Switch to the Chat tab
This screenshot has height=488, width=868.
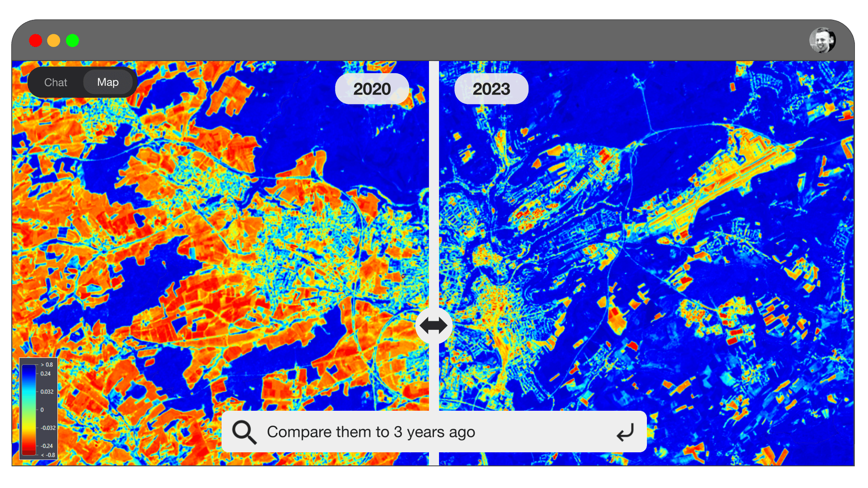tap(56, 82)
